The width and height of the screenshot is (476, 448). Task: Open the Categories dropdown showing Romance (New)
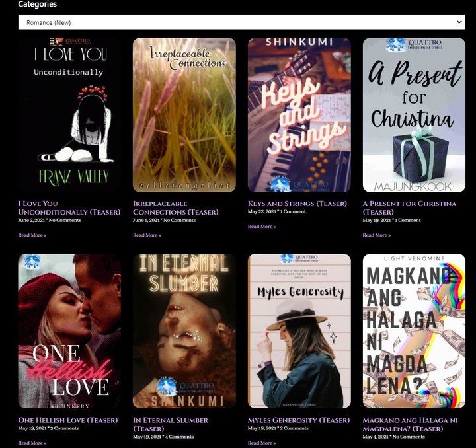[241, 22]
